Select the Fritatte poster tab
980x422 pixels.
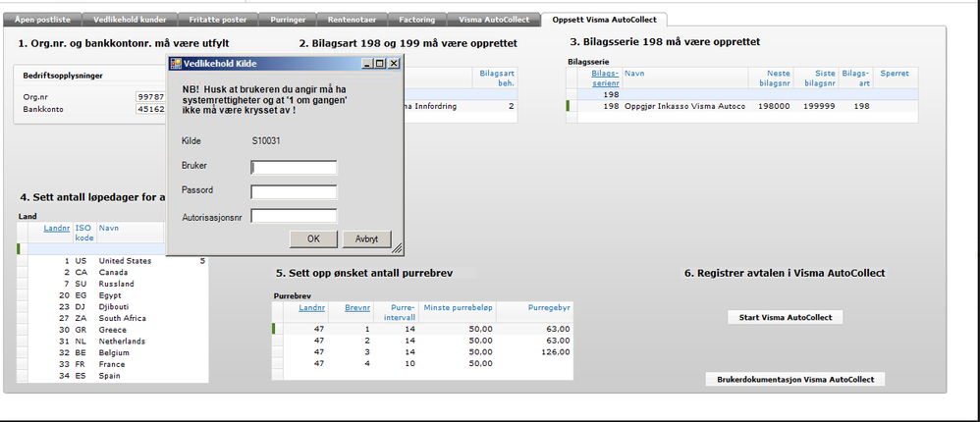tap(217, 20)
